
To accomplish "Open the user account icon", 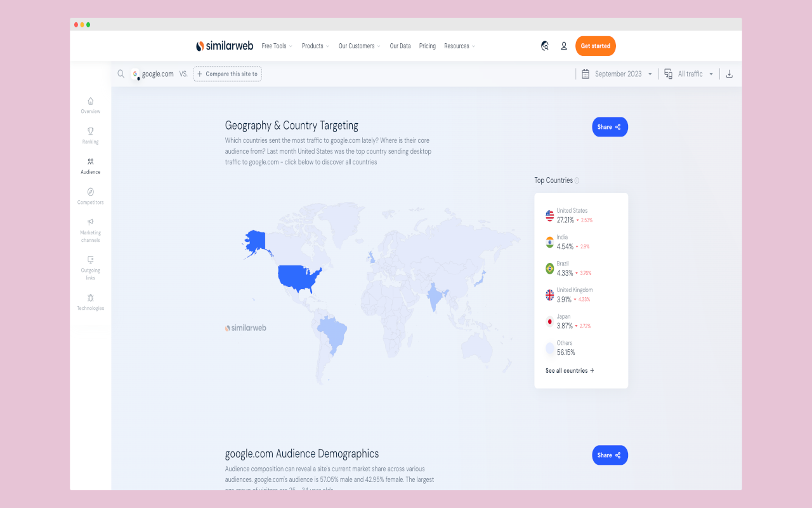I will point(563,46).
